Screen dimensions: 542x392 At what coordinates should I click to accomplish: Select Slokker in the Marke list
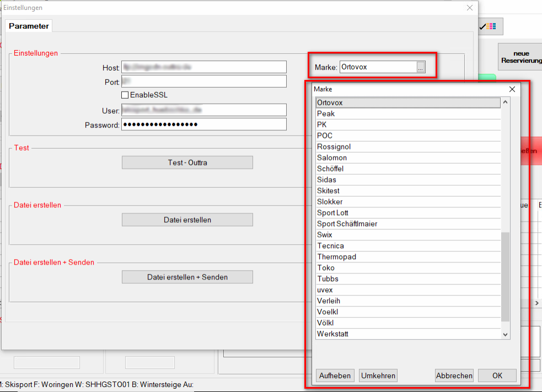[x=408, y=202]
